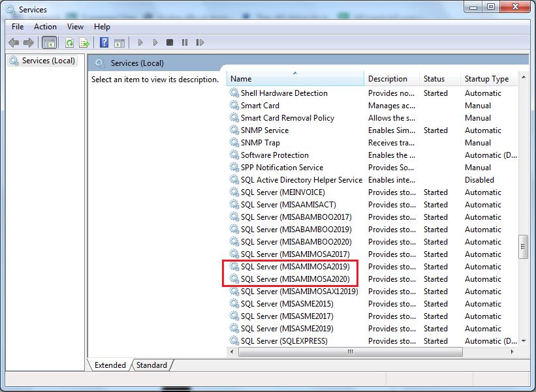Viewport: 536px width, 392px height.
Task: Click the Start Service play icon
Action: (140, 42)
